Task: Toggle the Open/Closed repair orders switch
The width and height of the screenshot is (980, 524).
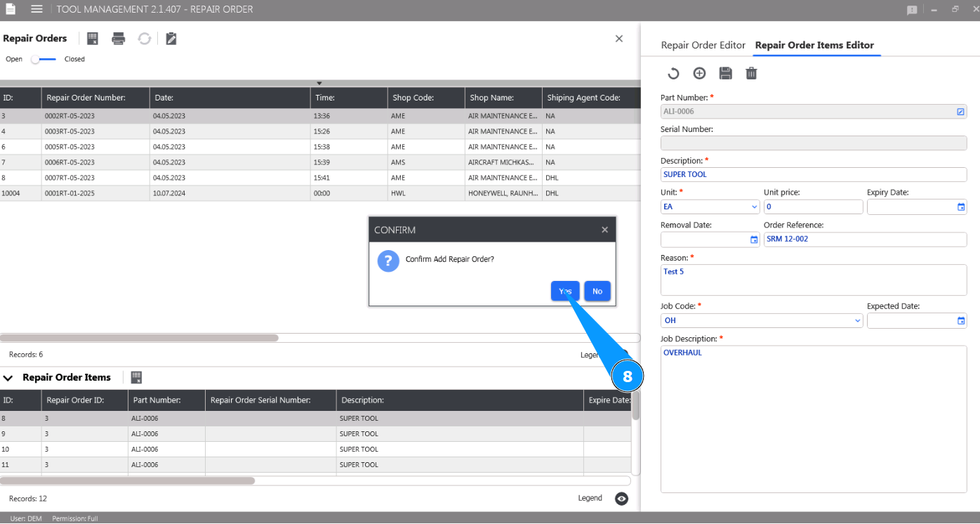Action: coord(44,60)
